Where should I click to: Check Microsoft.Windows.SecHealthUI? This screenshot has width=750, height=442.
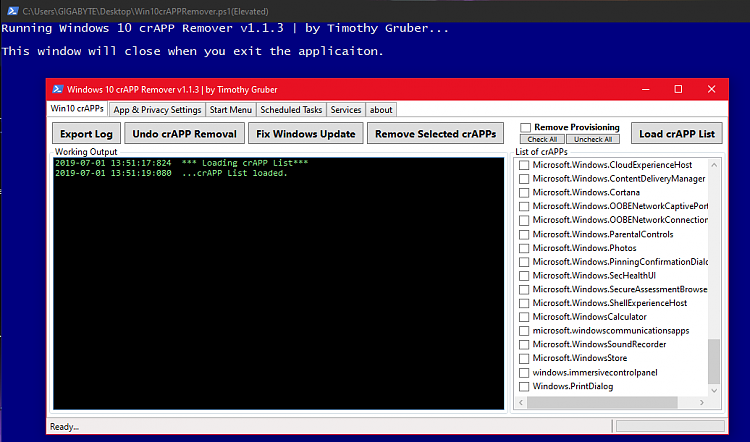coord(524,276)
